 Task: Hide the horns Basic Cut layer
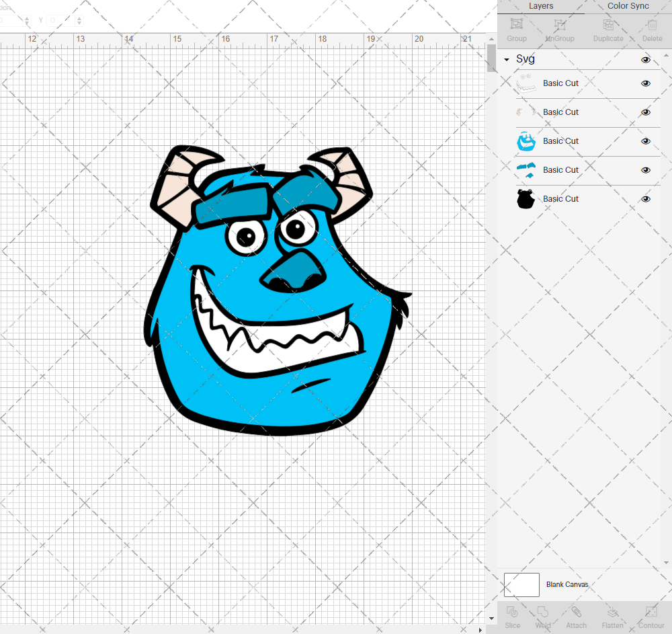[645, 112]
